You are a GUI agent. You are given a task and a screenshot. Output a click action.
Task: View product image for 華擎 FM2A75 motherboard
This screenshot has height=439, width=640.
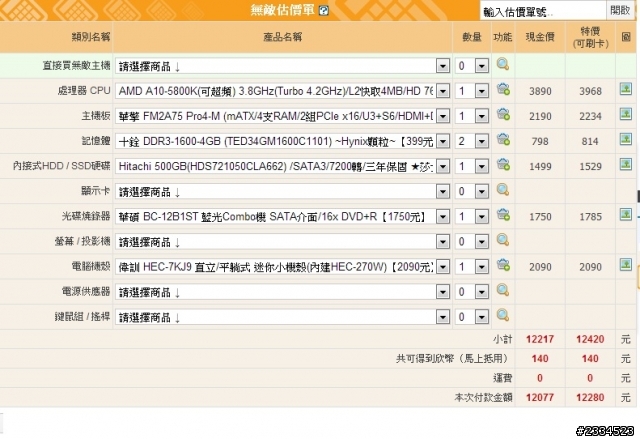coord(626,114)
